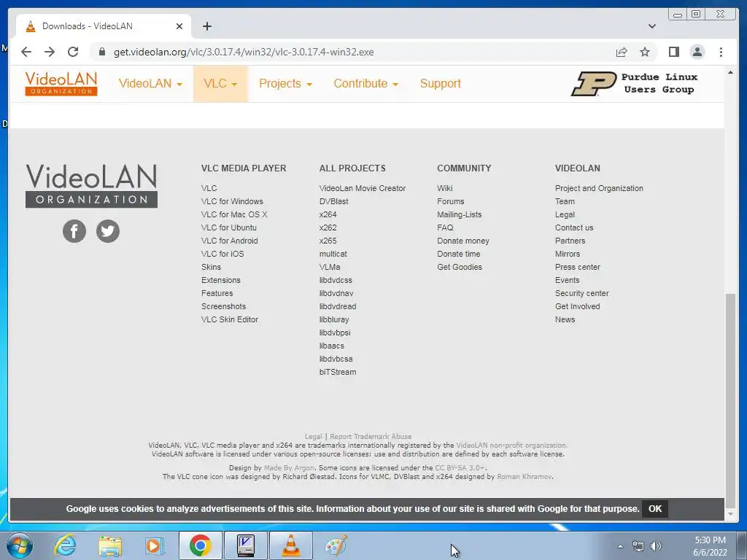Go back with the browser back arrow
The height and width of the screenshot is (560, 747).
point(26,52)
